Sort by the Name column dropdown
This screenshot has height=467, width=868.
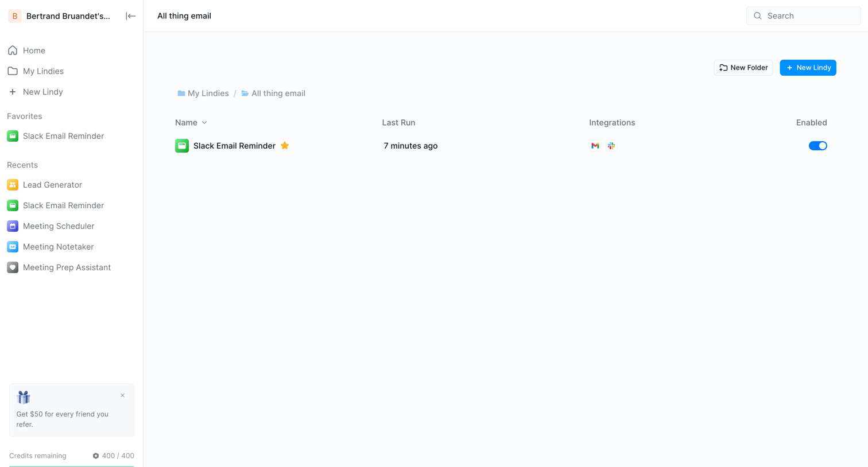pos(191,123)
